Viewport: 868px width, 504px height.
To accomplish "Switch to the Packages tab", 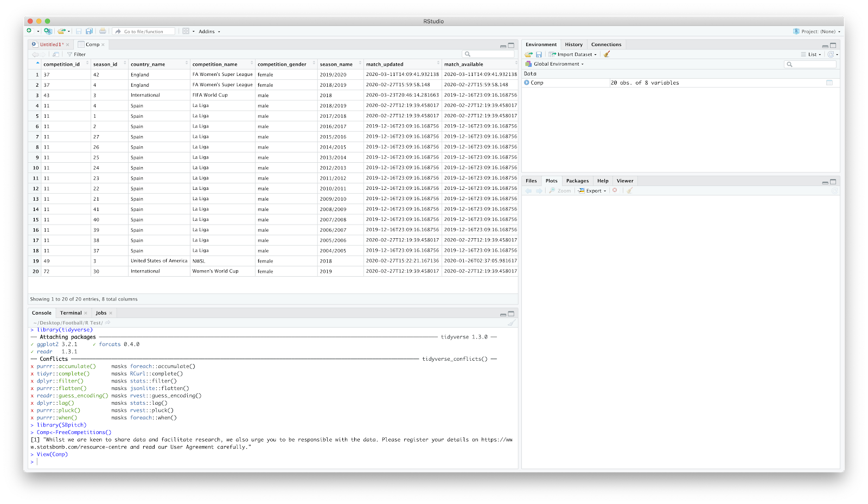I will [577, 181].
